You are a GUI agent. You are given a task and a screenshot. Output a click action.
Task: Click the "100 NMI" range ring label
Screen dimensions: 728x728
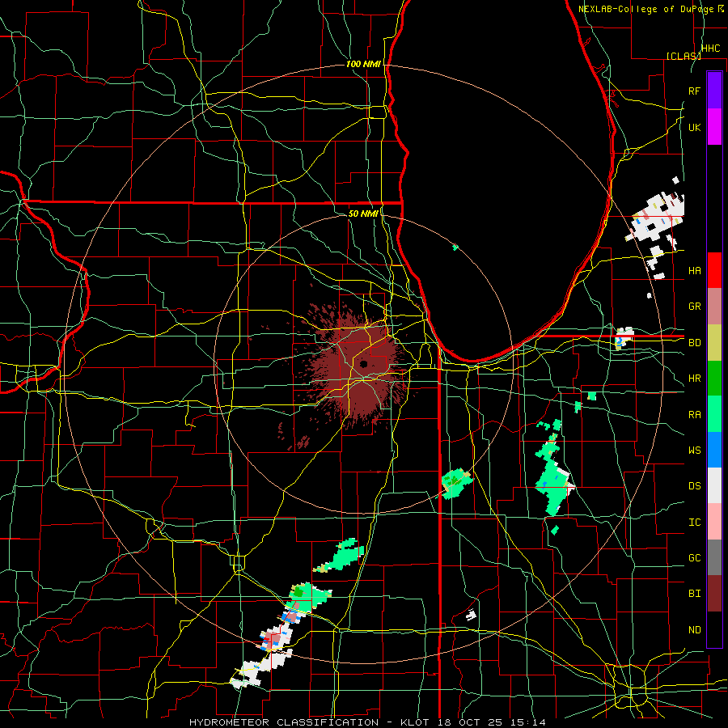363,64
